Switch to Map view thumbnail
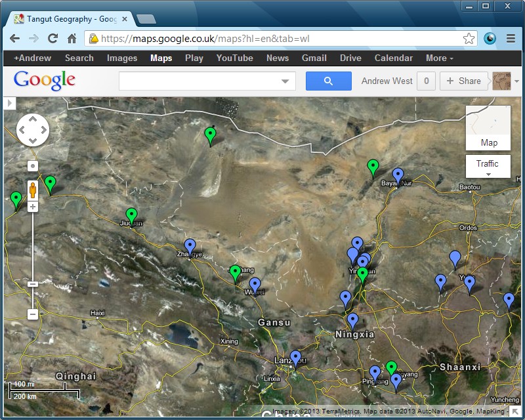The image size is (525, 420). (x=488, y=128)
